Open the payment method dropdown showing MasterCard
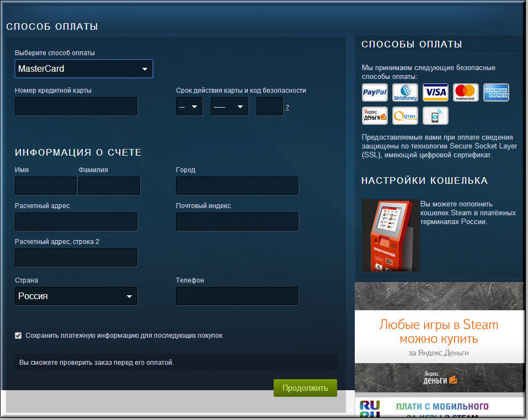Image resolution: width=528 pixels, height=420 pixels. 83,69
